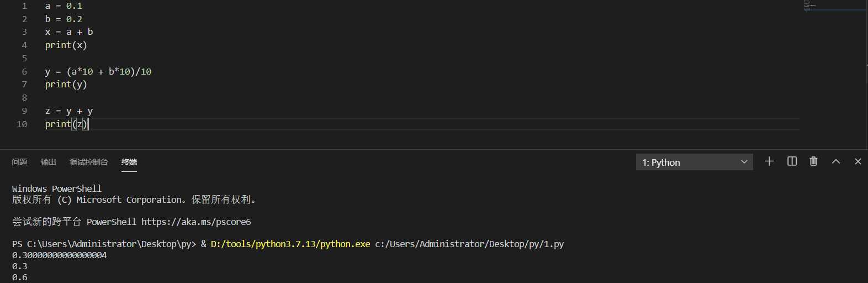Viewport: 868px width, 283px height.
Task: Kill the terminal with the trash icon
Action: 813,161
